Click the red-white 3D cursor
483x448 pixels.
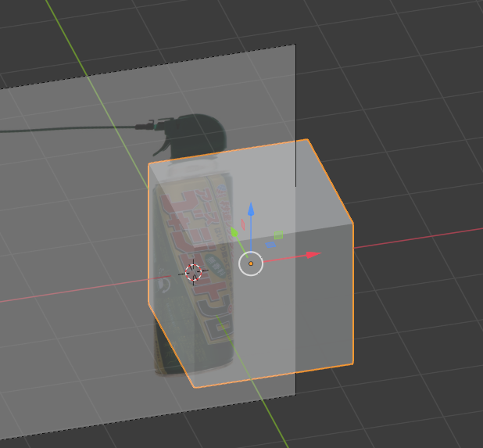tap(194, 272)
